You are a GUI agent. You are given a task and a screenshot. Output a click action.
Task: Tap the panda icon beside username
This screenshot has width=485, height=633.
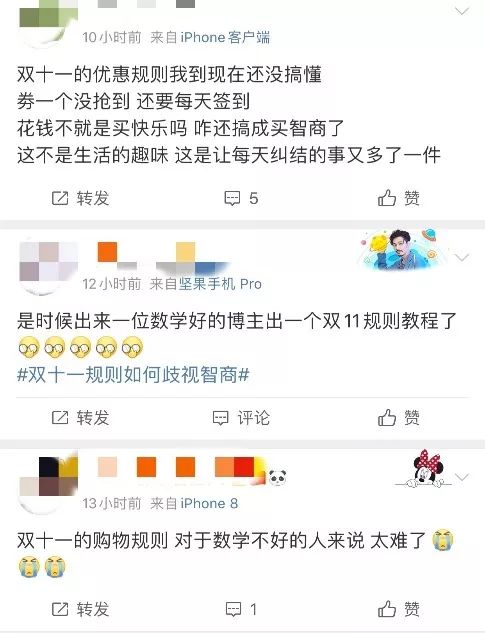point(277,478)
